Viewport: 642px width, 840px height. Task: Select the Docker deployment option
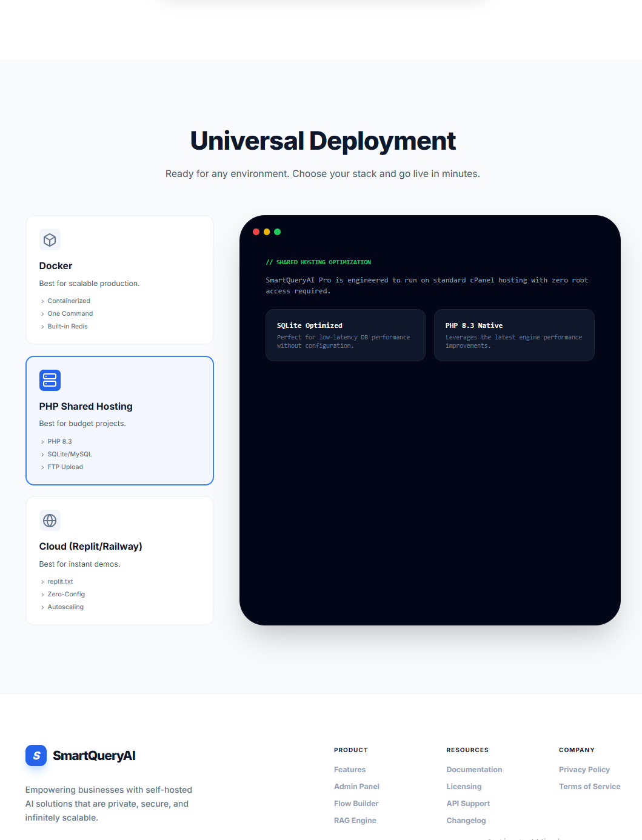pos(119,280)
